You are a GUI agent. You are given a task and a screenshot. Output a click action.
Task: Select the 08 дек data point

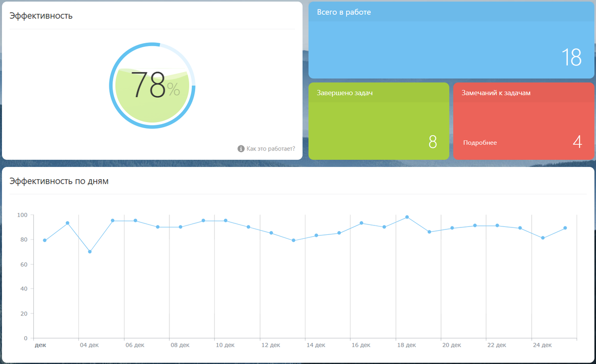[x=180, y=227]
